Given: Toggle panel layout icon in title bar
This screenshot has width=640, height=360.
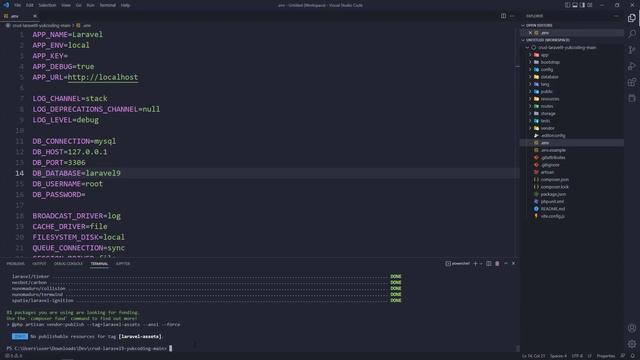Looking at the screenshot, I should click(575, 5).
